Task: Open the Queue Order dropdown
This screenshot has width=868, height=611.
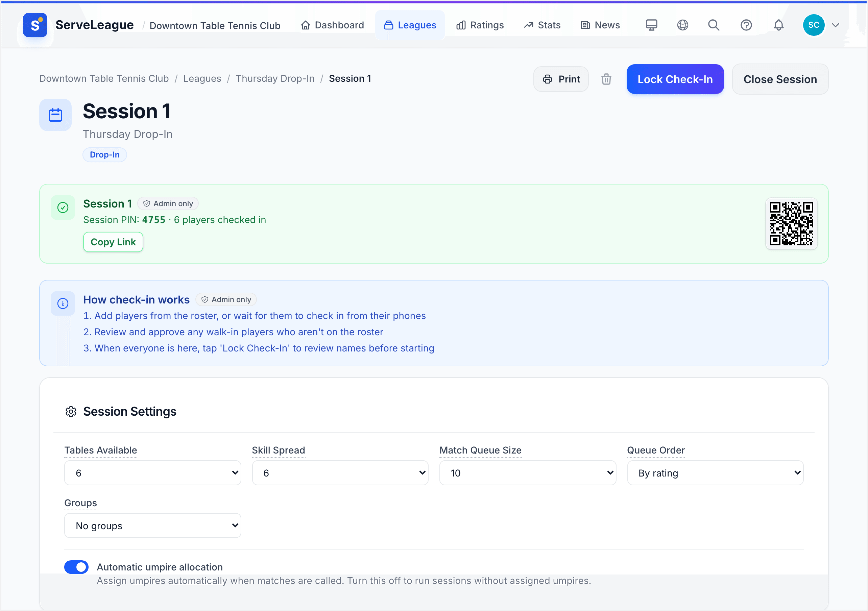Action: point(715,473)
